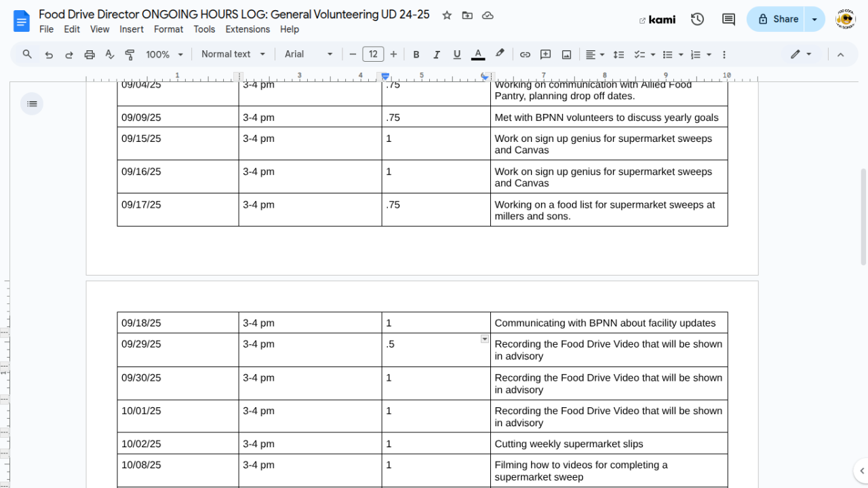This screenshot has height=488, width=868.
Task: Activate the paint format tool
Action: (x=130, y=54)
